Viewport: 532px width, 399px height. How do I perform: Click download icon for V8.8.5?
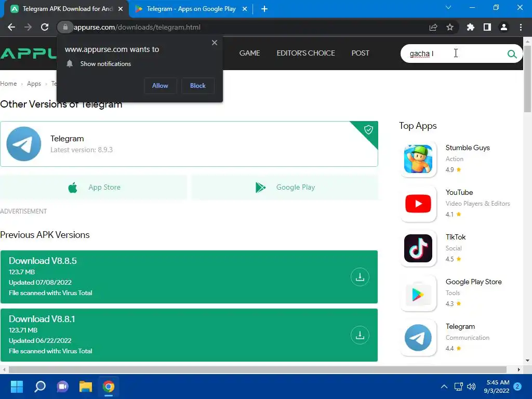(360, 277)
